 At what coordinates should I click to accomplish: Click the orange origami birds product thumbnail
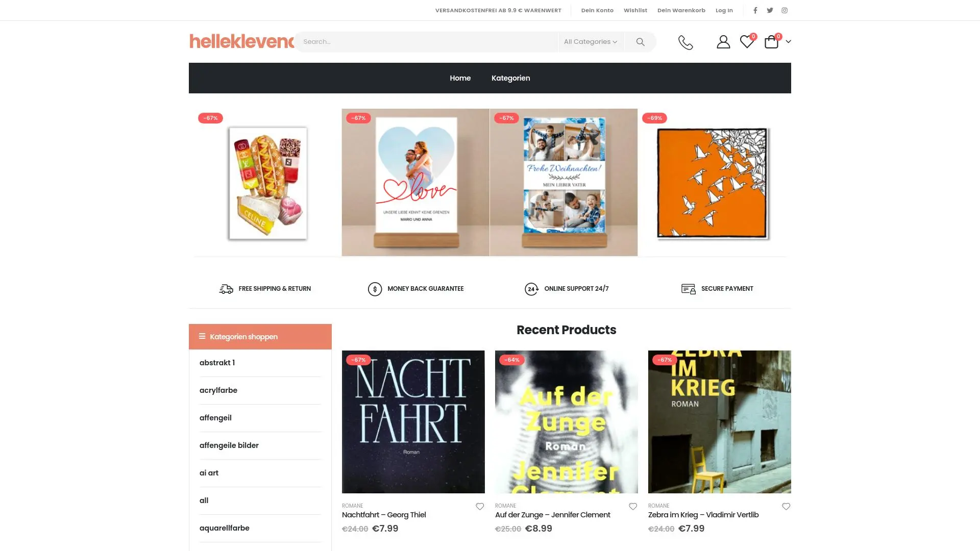click(712, 183)
